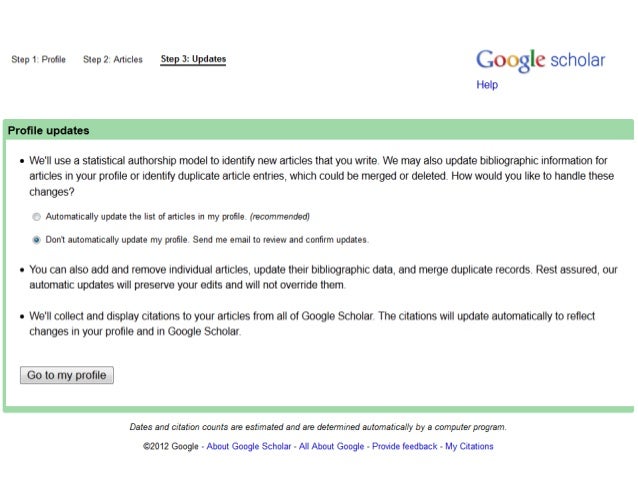This screenshot has width=638, height=479.
Task: Open About Google Scholar link
Action: click(249, 446)
